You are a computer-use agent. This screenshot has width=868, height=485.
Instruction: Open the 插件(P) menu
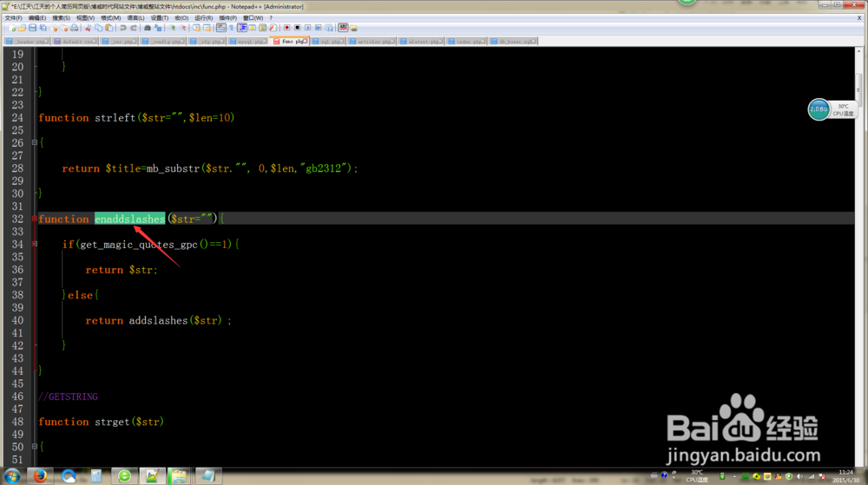[x=227, y=17]
